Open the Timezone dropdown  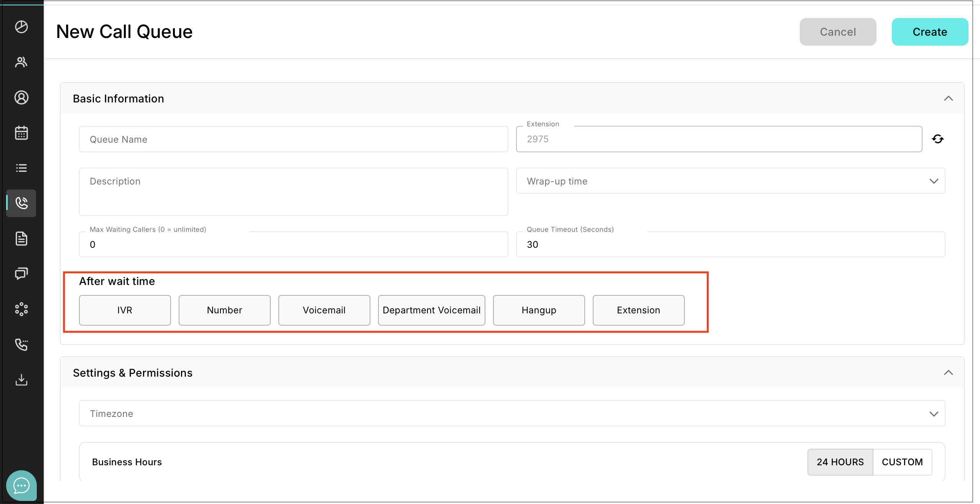tap(512, 413)
